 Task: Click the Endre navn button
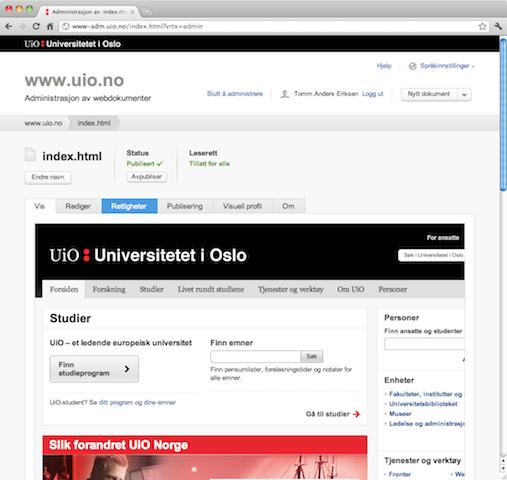click(x=48, y=177)
